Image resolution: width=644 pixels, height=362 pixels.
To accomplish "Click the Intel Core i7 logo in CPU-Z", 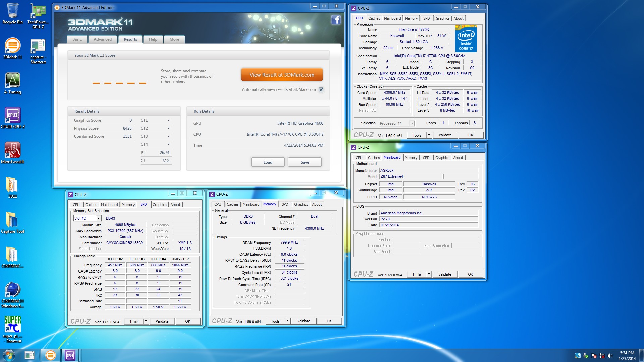I will pos(466,39).
